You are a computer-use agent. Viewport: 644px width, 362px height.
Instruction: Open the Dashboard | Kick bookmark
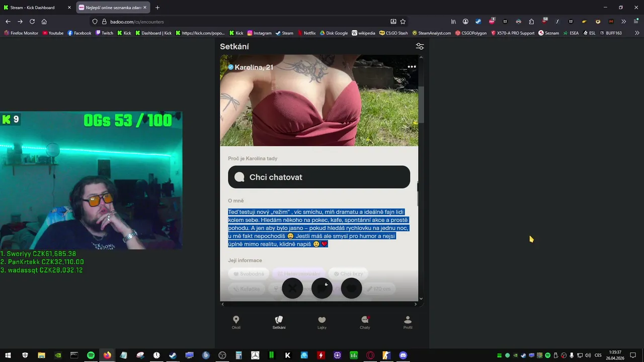pyautogui.click(x=153, y=33)
